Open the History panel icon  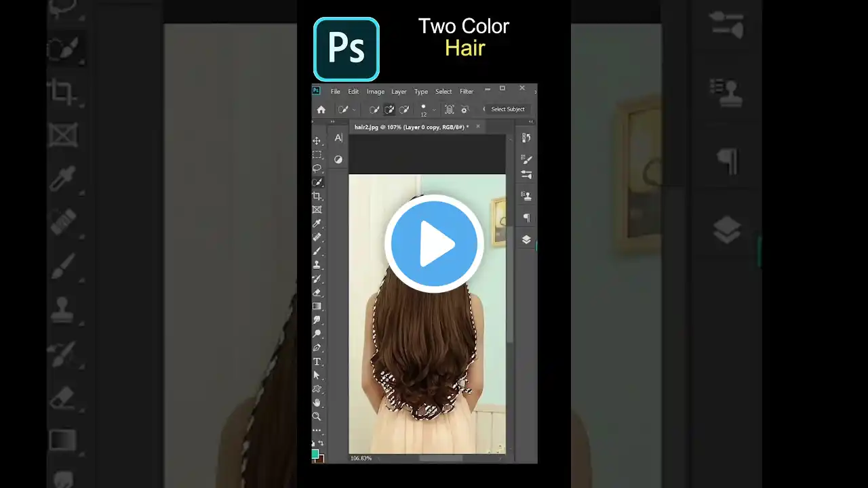(x=526, y=138)
